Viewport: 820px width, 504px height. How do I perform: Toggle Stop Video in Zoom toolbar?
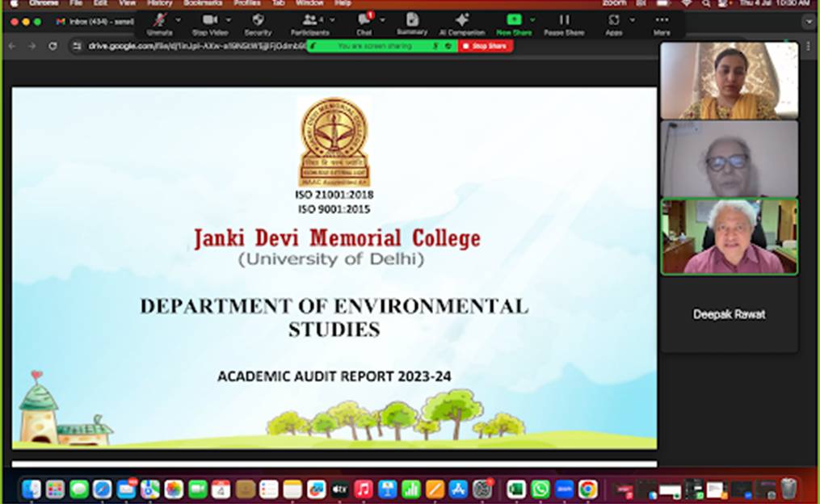(x=210, y=20)
